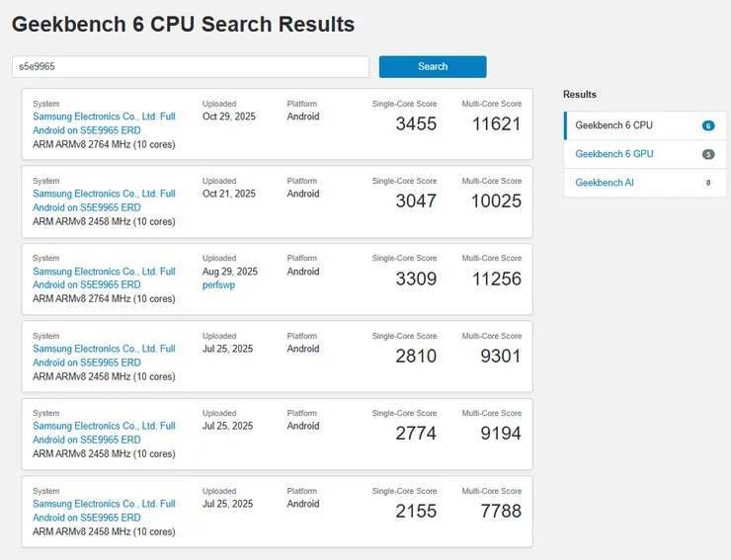Click the Geekbench 6 CPU Search Results heading
Viewport: 731px width, 560px height.
coord(183,25)
